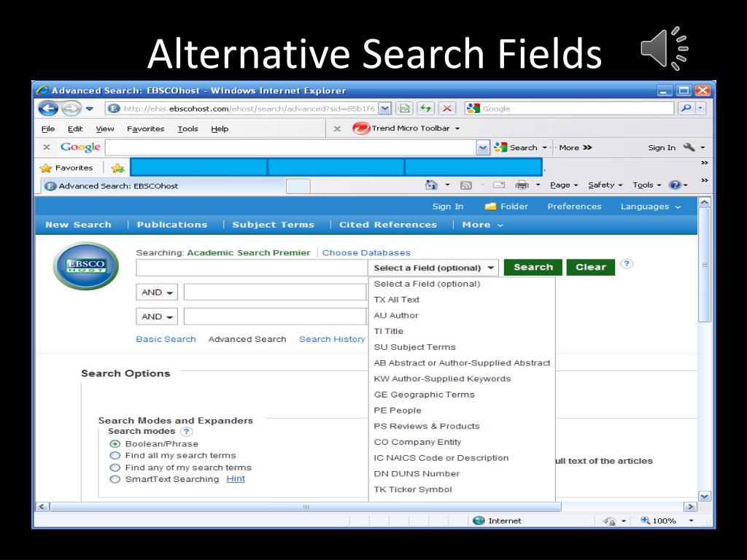Screen dimensions: 747x560
Task: Click the Google search magnifier icon
Action: 686,109
